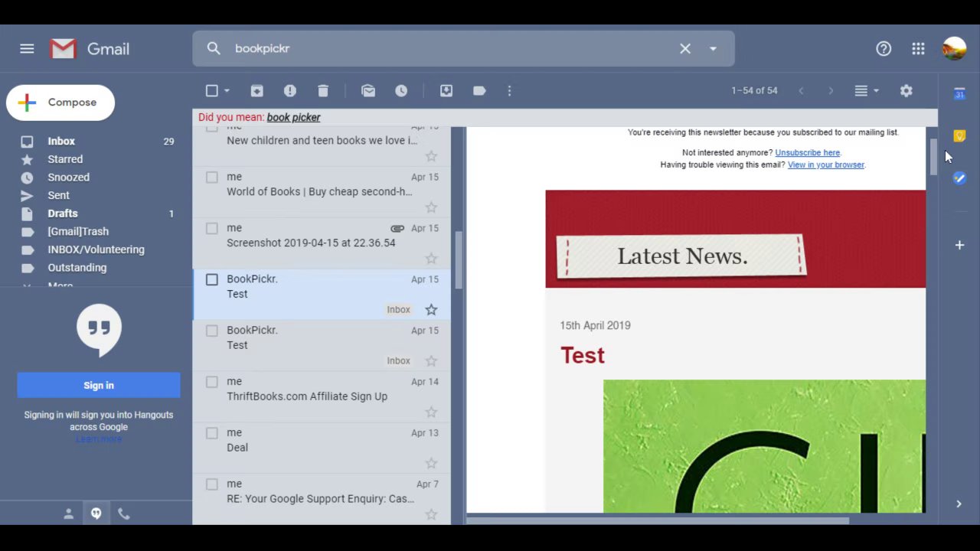Screen dimensions: 980x551
Task: Star the Deal email
Action: coord(431,463)
